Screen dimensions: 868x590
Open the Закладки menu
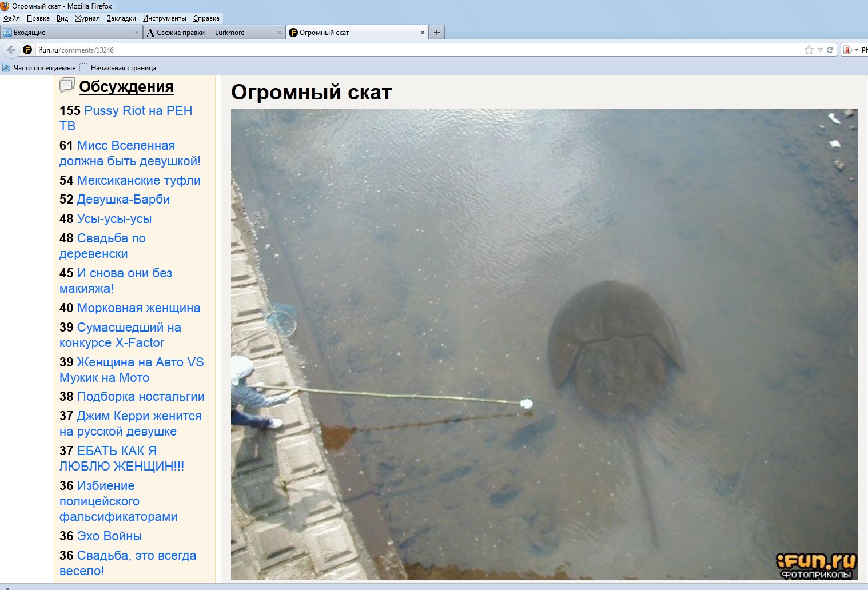coord(121,18)
